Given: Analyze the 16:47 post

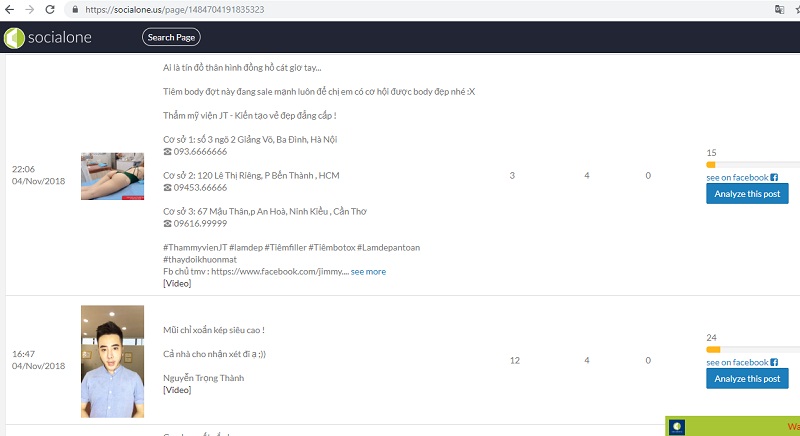Looking at the screenshot, I should 746,379.
